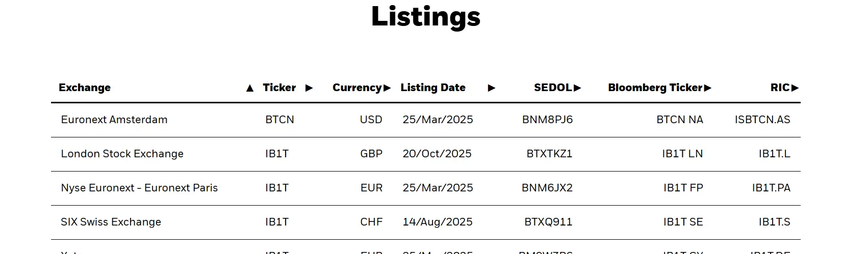Image resolution: width=868 pixels, height=254 pixels.
Task: Click the 14/Aug/2025 listing date
Action: 438,222
